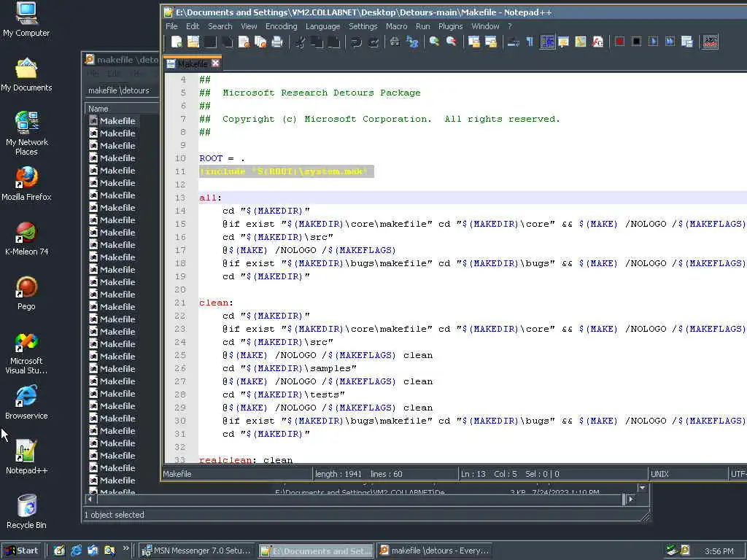Zoom out with the magnifier minus icon
This screenshot has height=560, width=747.
(x=451, y=42)
